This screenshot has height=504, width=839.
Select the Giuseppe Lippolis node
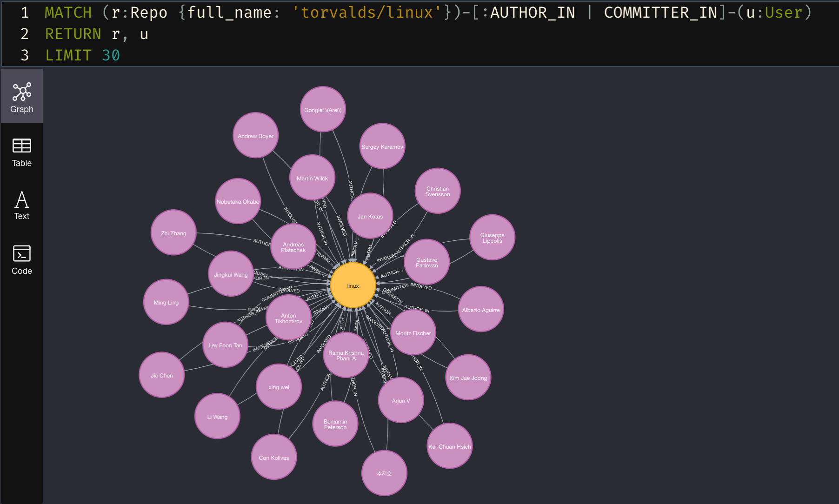tap(492, 237)
